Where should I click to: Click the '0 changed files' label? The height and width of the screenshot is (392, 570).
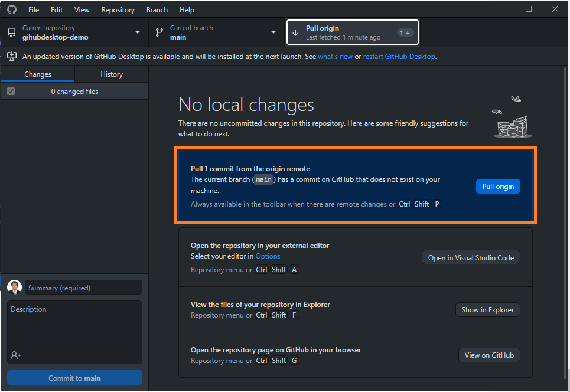click(74, 92)
